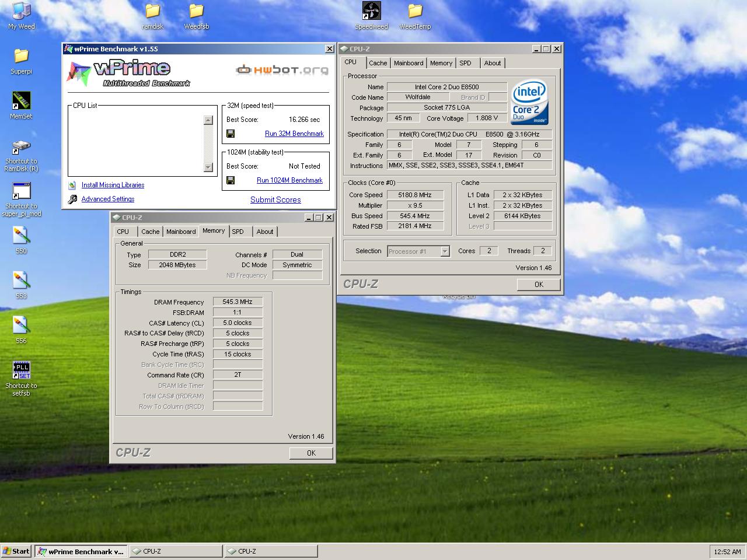This screenshot has width=747, height=560.
Task: Switch to About tab in right CPU-Z window
Action: coord(493,63)
